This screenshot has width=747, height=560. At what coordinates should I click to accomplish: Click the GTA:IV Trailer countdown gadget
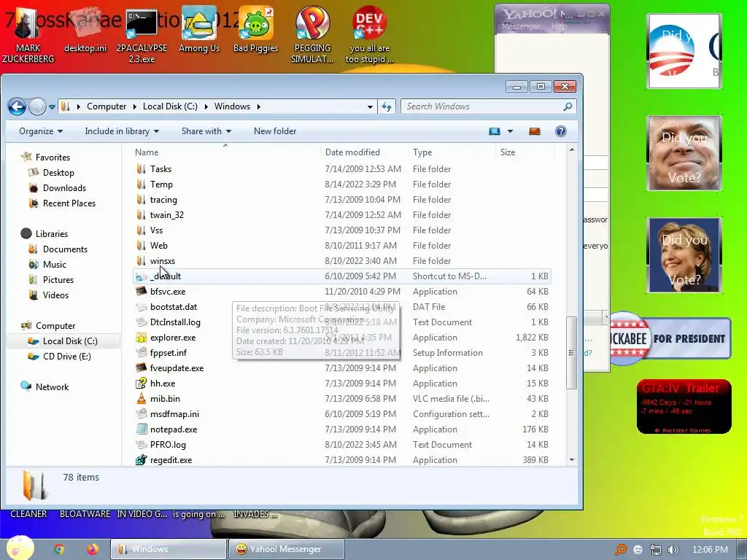tap(684, 407)
